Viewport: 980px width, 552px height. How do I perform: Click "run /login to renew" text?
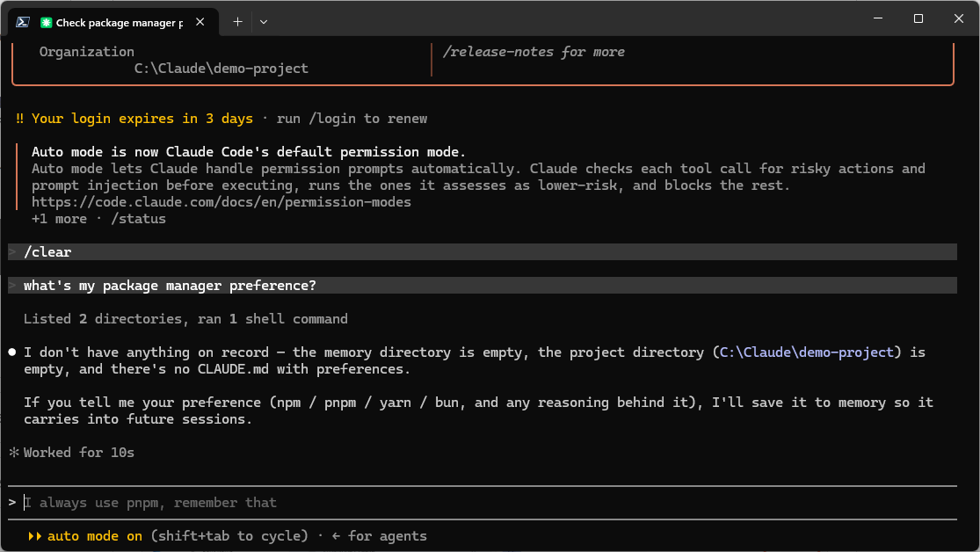(x=352, y=119)
